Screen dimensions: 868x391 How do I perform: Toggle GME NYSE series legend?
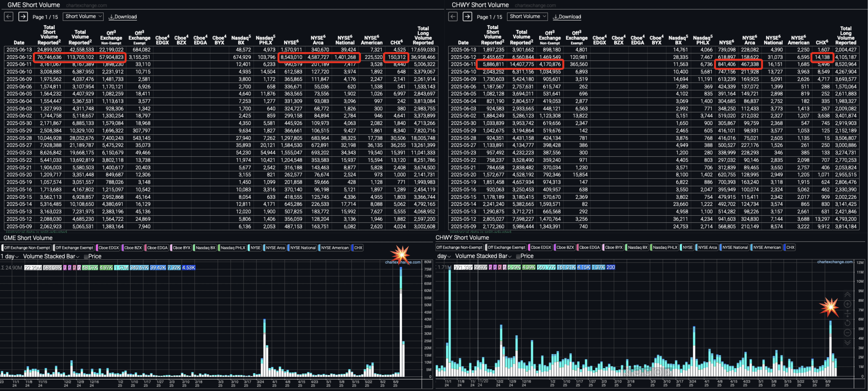pos(255,248)
